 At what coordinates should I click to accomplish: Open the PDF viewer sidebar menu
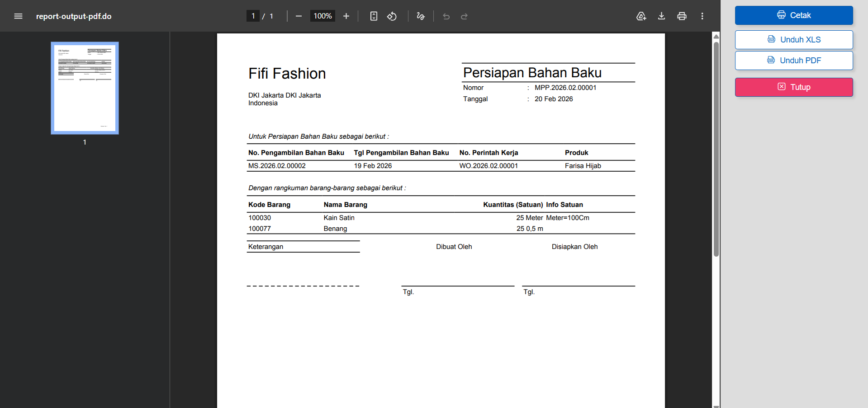pyautogui.click(x=18, y=16)
